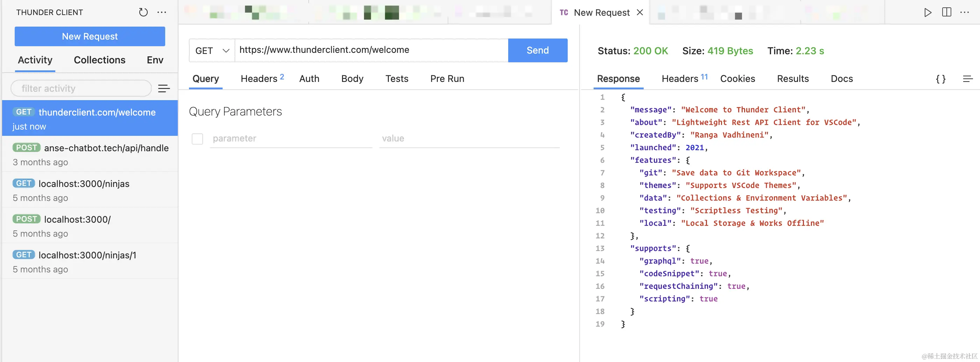Select thunderclient.com/welcome activity entry
980x362 pixels.
pos(90,118)
